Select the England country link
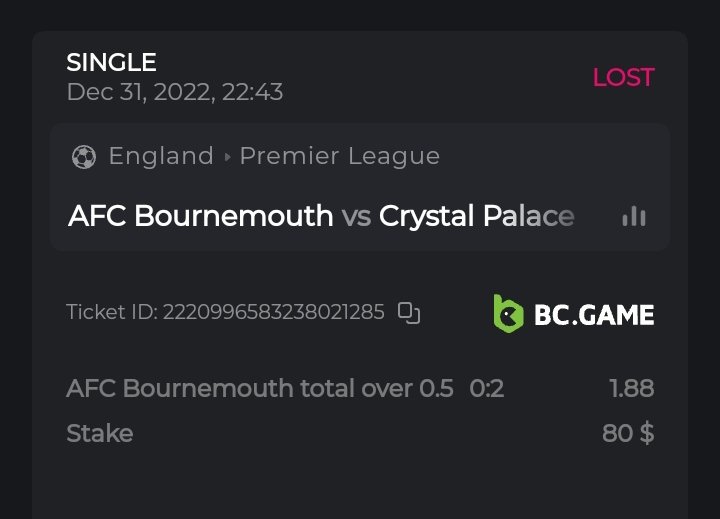The width and height of the screenshot is (720, 519). click(x=161, y=156)
